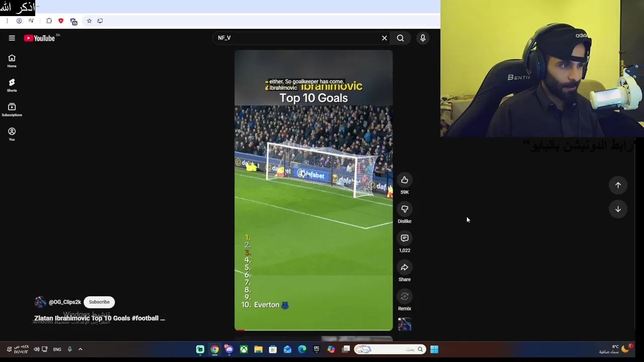644x362 pixels.
Task: Click the red shield ad blocker extension
Action: 61,21
